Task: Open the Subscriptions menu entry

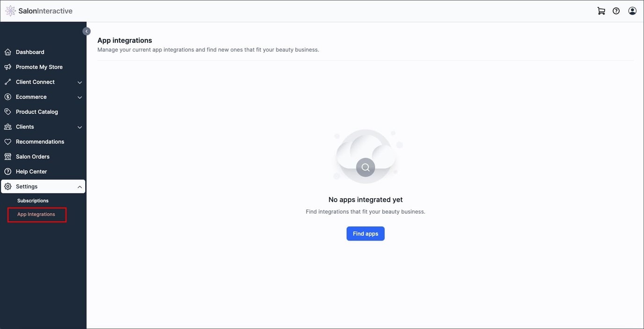Action: tap(32, 201)
